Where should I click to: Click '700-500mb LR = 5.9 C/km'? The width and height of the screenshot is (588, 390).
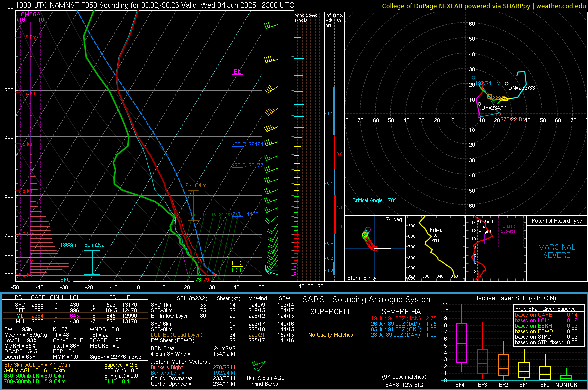pos(35,381)
